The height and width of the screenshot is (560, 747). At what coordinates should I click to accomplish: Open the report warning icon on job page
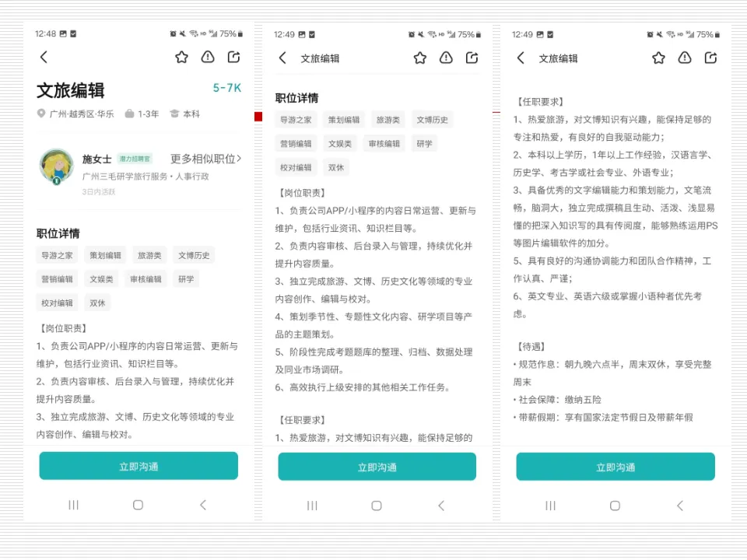[x=207, y=57]
